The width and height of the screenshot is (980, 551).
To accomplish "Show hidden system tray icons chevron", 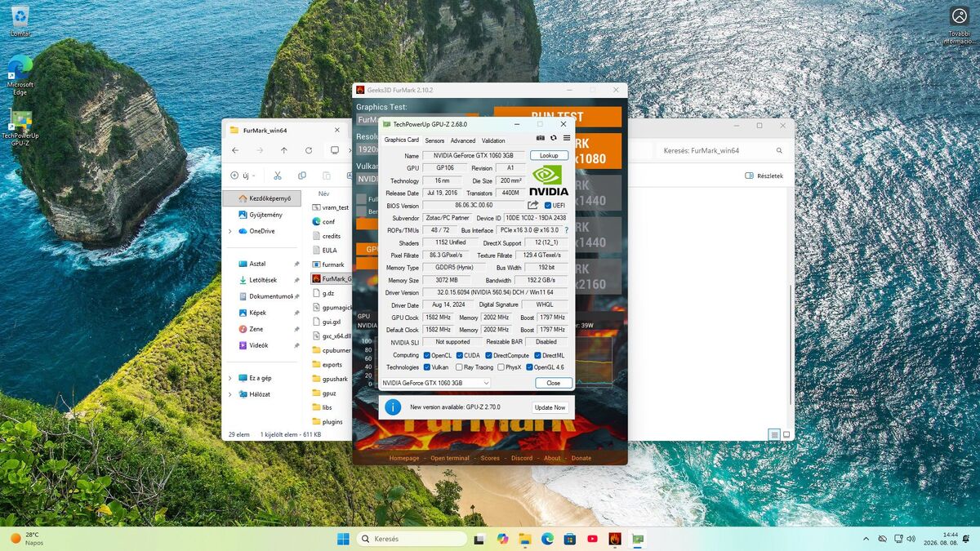I will click(x=866, y=539).
